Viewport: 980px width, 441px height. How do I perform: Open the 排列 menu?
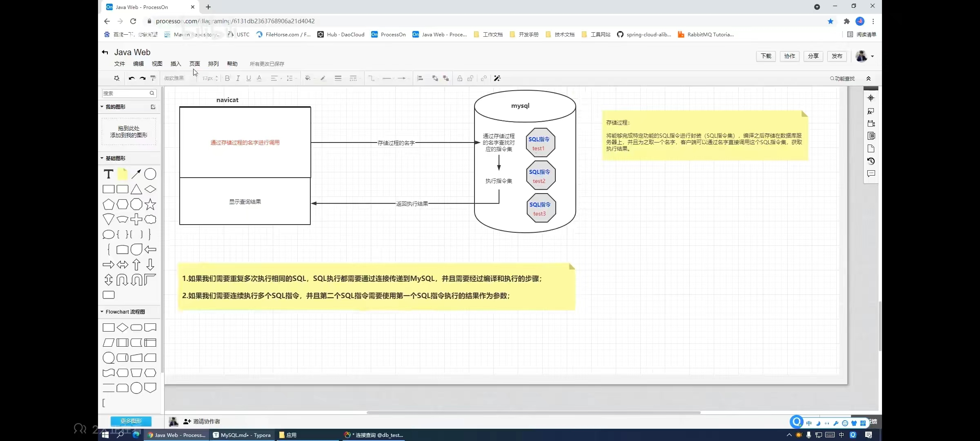(x=213, y=64)
